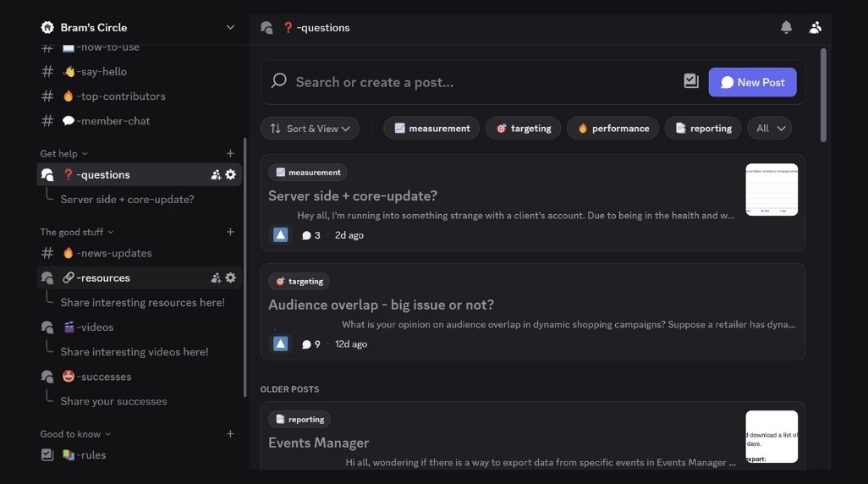Add channel to Good to know category
The image size is (868, 484).
click(x=230, y=433)
